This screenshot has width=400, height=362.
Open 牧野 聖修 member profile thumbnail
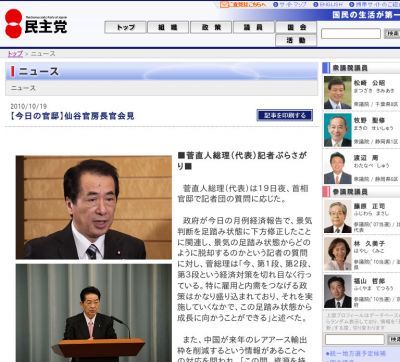(338, 130)
